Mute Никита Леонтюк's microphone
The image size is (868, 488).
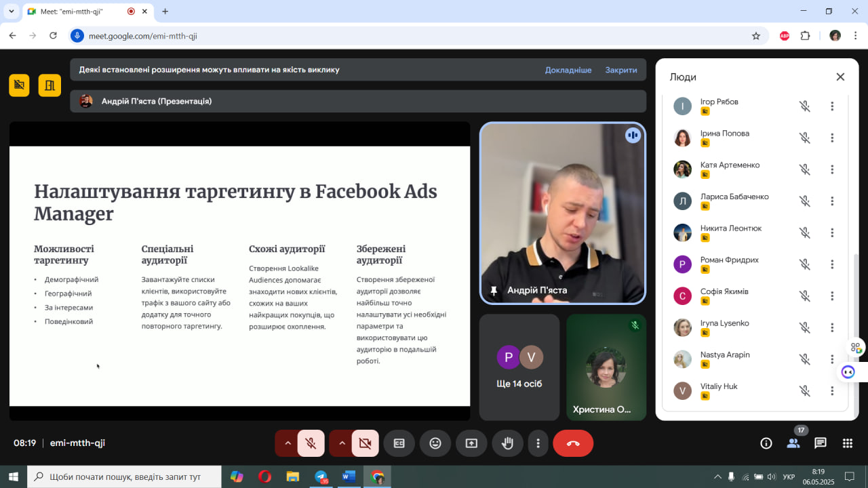[x=805, y=233]
